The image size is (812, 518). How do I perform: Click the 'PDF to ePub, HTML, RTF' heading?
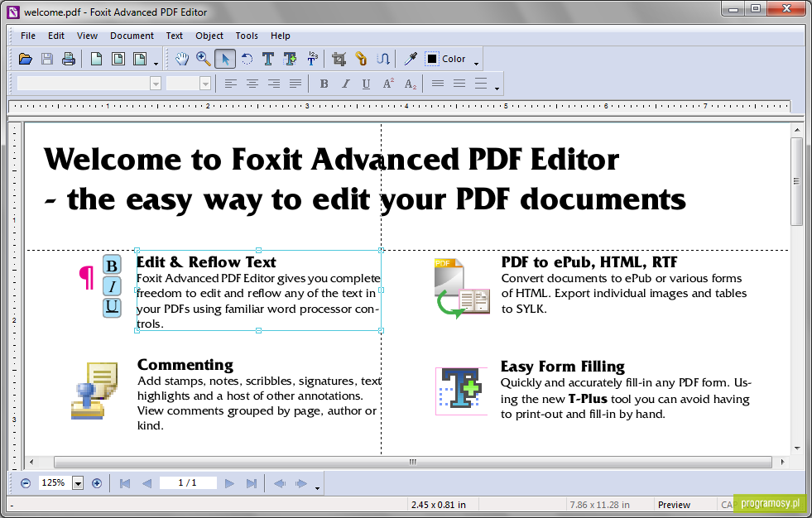(x=589, y=261)
